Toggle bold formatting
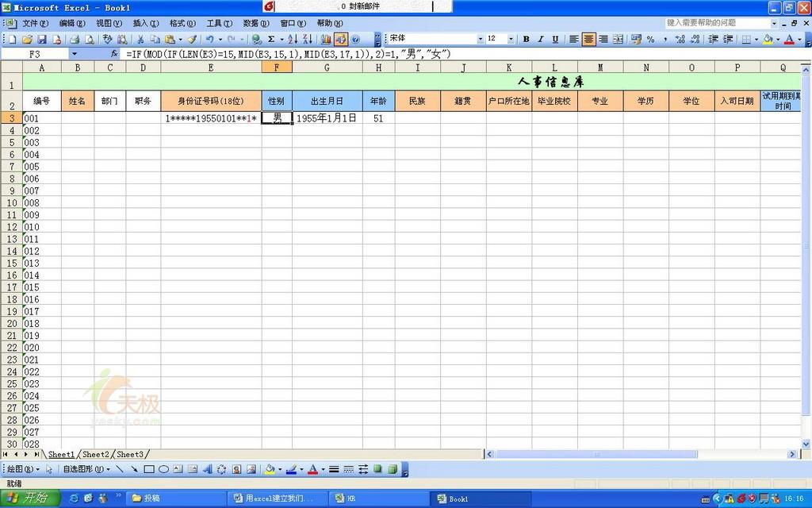 pyautogui.click(x=527, y=39)
